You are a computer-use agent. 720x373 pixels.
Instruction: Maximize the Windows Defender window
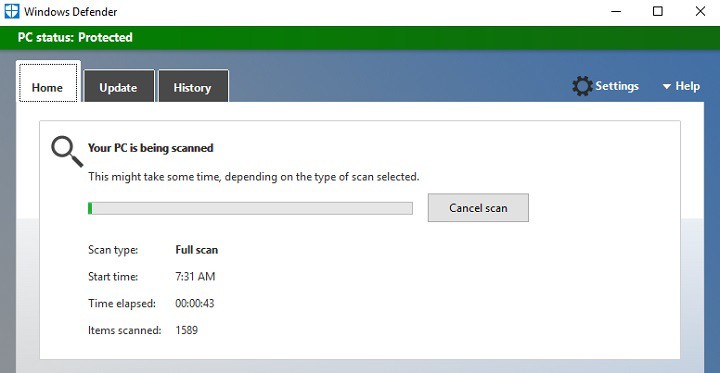tap(658, 11)
